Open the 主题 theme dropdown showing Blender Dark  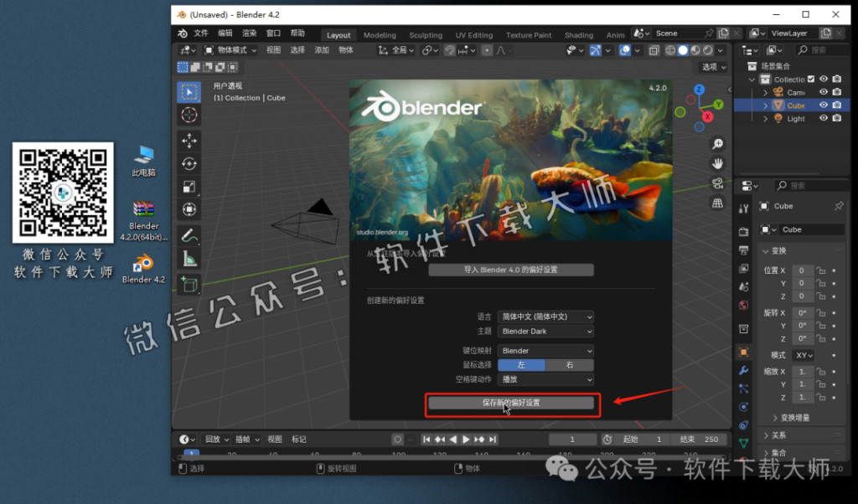[x=545, y=331]
